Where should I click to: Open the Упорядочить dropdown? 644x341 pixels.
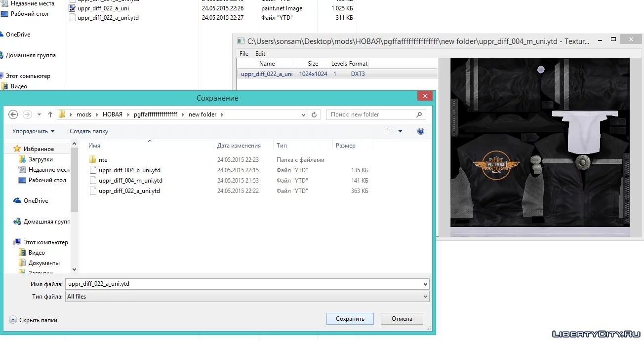pyautogui.click(x=33, y=131)
